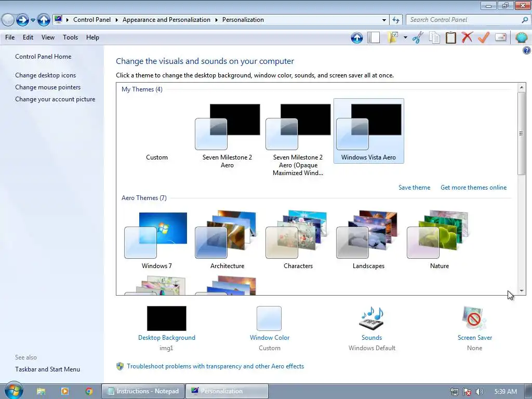The height and width of the screenshot is (399, 532).
Task: Expand the arrow before Control Panel breadcrumb
Action: click(67, 20)
